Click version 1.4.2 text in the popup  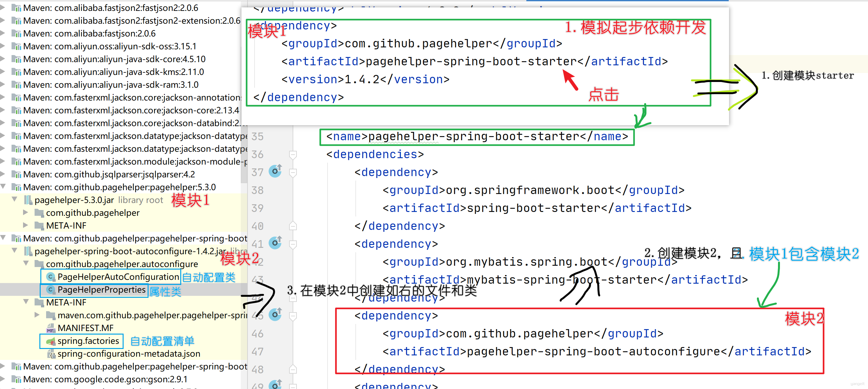point(362,79)
